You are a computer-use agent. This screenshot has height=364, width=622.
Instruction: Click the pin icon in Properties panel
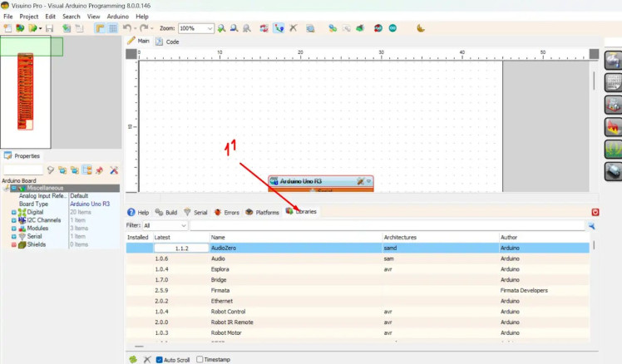coord(99,170)
